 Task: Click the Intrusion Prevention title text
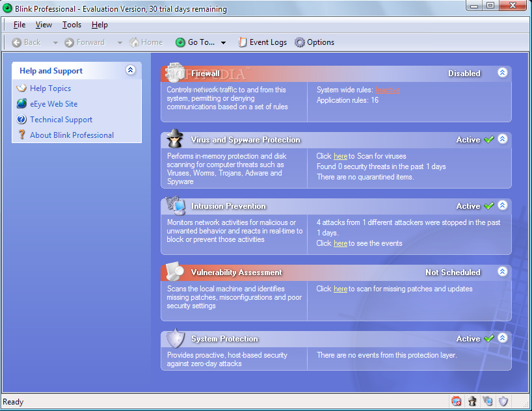tap(228, 206)
